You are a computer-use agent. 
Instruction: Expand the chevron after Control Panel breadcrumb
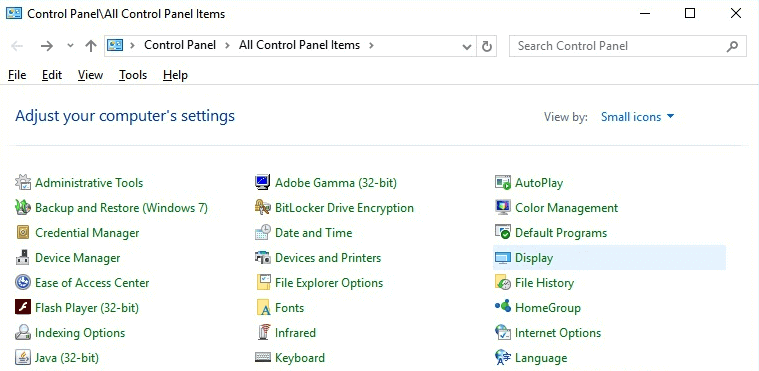pos(227,46)
